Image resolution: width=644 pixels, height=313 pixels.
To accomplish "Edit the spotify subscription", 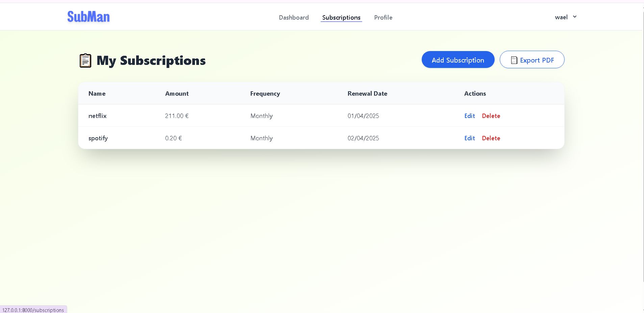I will pyautogui.click(x=469, y=138).
